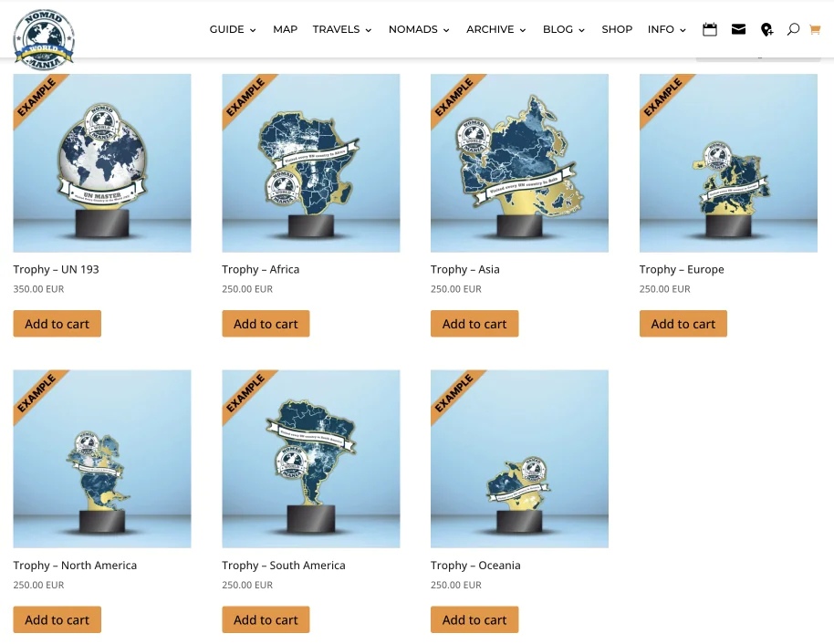The width and height of the screenshot is (834, 644).
Task: Click the envelope messages icon
Action: (738, 29)
